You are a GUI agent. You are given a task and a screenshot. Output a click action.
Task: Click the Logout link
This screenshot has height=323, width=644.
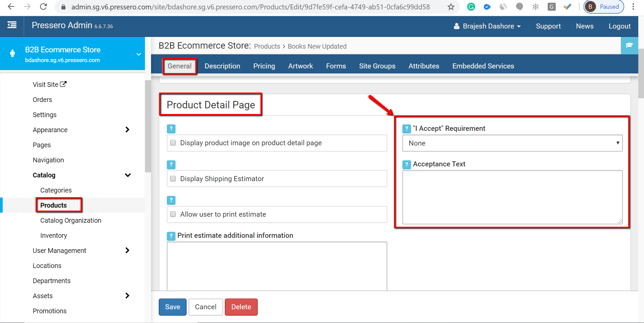[620, 26]
